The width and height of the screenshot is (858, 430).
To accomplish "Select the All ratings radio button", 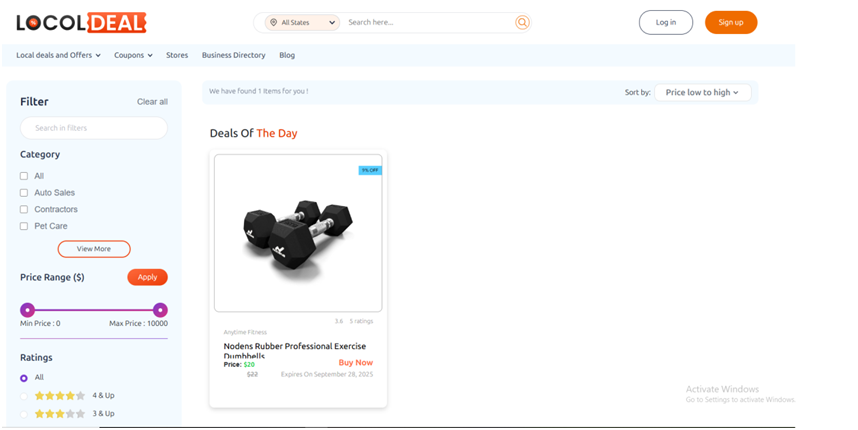I will [x=24, y=378].
